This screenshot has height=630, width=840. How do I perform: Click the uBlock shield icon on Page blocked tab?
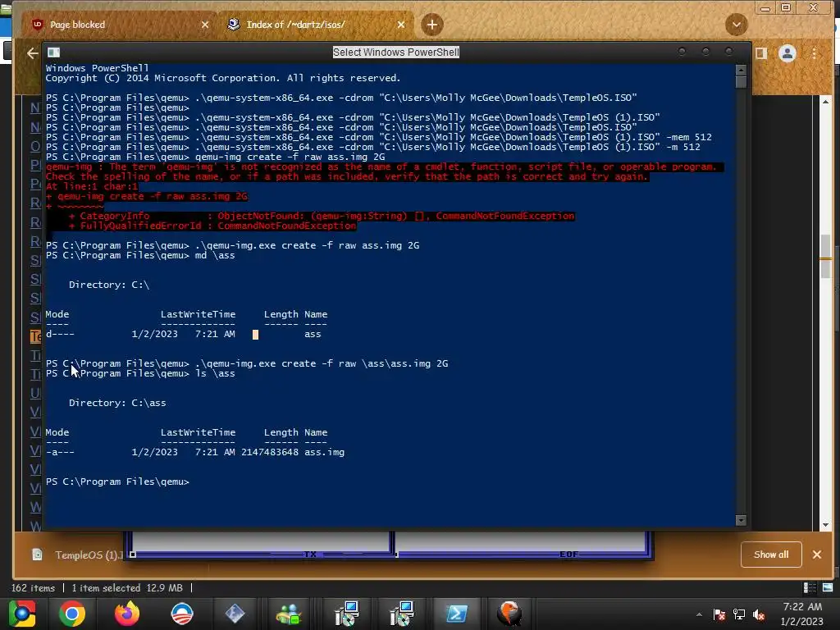click(37, 25)
